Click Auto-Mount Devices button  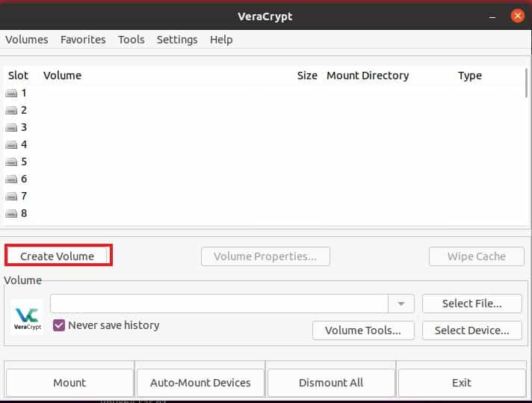pos(200,383)
